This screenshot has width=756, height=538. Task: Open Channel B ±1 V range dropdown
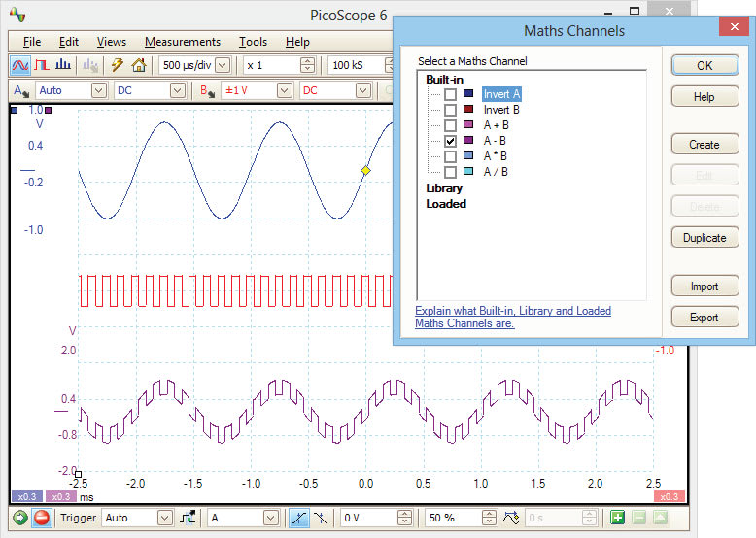[x=285, y=90]
